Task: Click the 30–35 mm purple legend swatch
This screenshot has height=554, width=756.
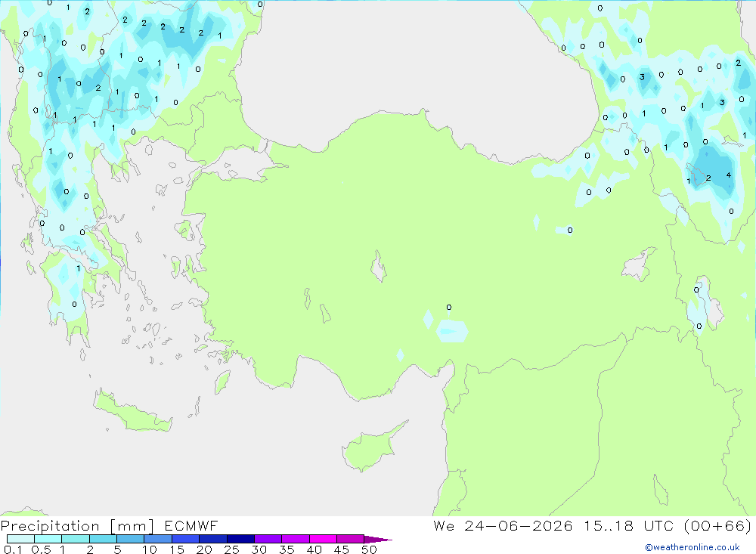Action: click(x=268, y=539)
